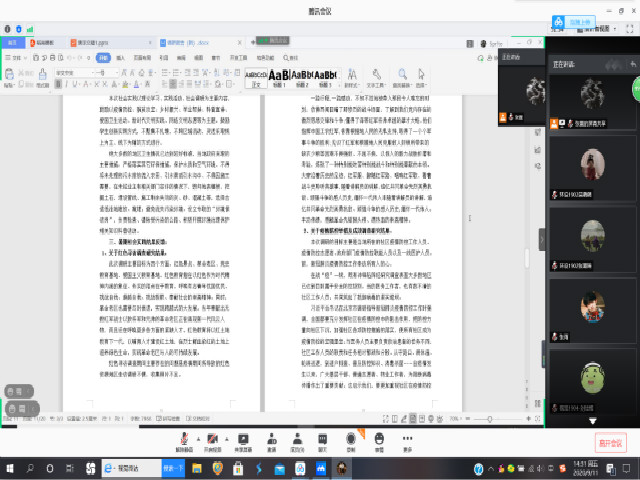Open the More options in the meeting toolbar

click(407, 442)
